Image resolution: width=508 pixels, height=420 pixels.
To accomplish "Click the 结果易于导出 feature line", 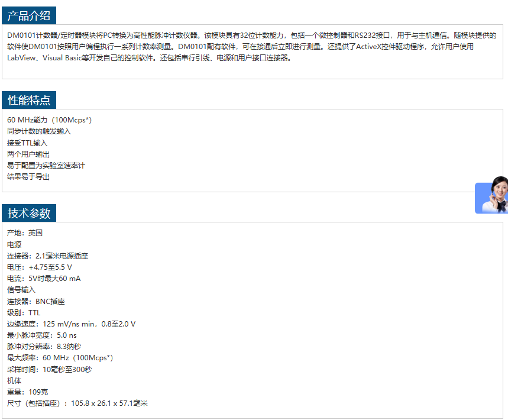I will pos(28,177).
